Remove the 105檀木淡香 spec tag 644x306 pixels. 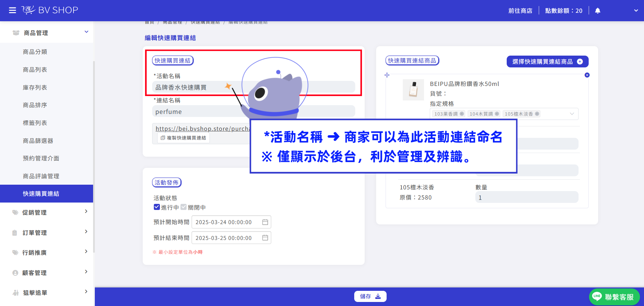537,114
